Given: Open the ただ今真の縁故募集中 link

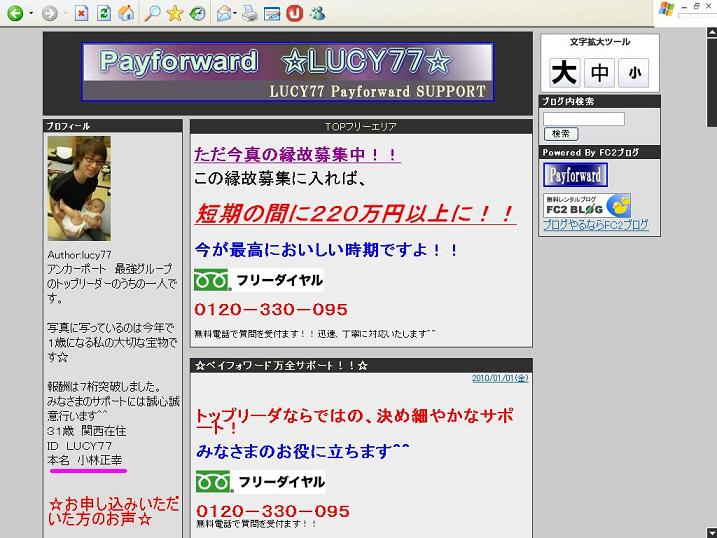Looking at the screenshot, I should [297, 154].
